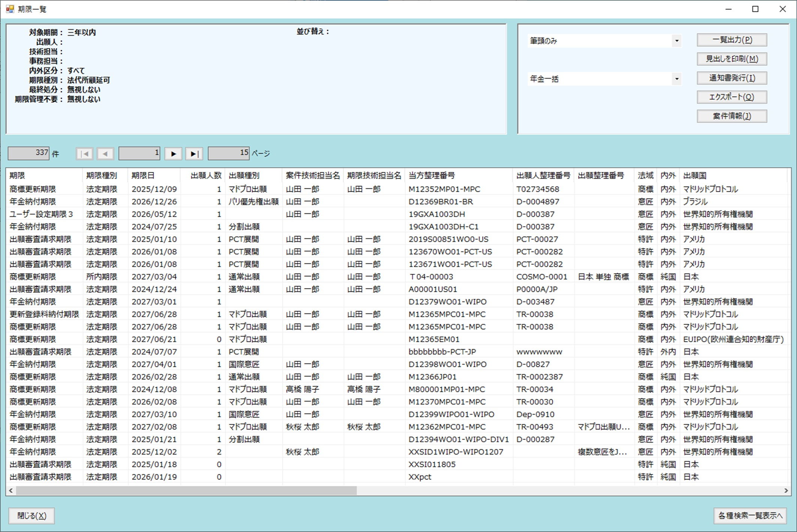Sort by the 出願整理番号 column header

(604, 175)
